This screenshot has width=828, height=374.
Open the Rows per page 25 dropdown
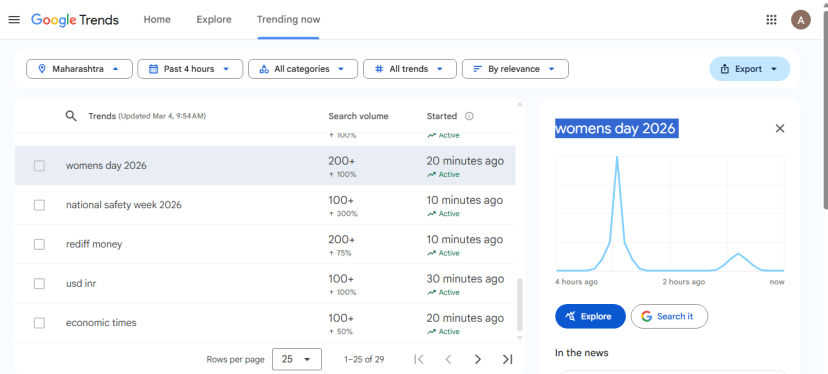coord(297,359)
